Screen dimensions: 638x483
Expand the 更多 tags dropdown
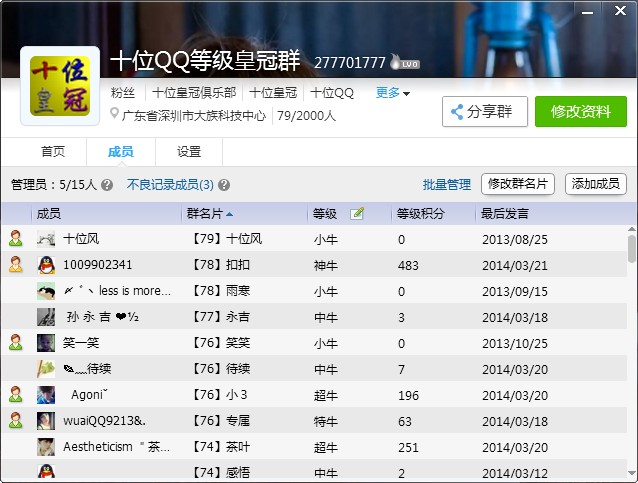pos(393,93)
